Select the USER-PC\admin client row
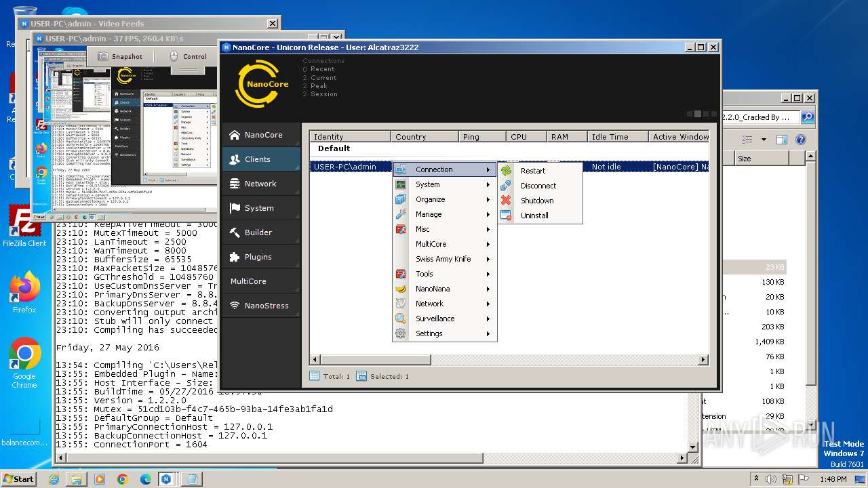868x488 pixels. [x=509, y=167]
